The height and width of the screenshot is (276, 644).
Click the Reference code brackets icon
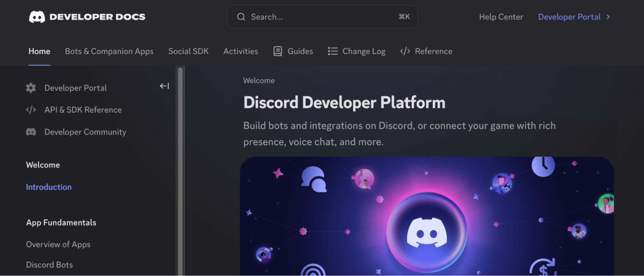click(405, 51)
